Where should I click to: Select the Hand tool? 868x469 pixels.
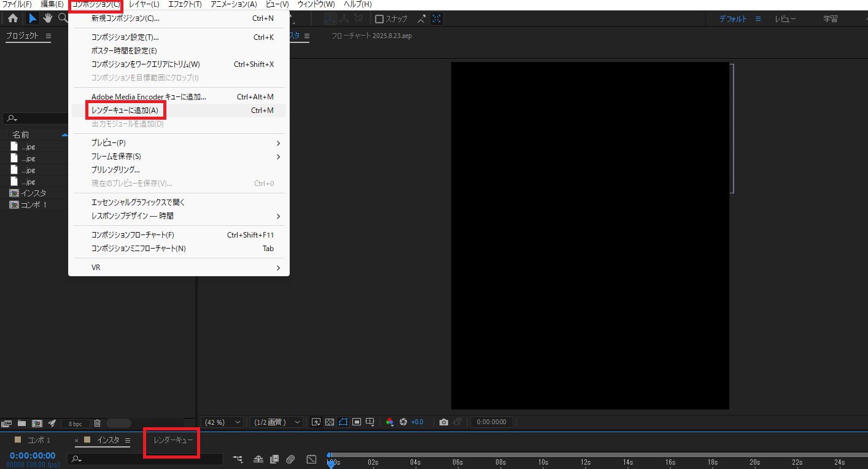pyautogui.click(x=47, y=18)
